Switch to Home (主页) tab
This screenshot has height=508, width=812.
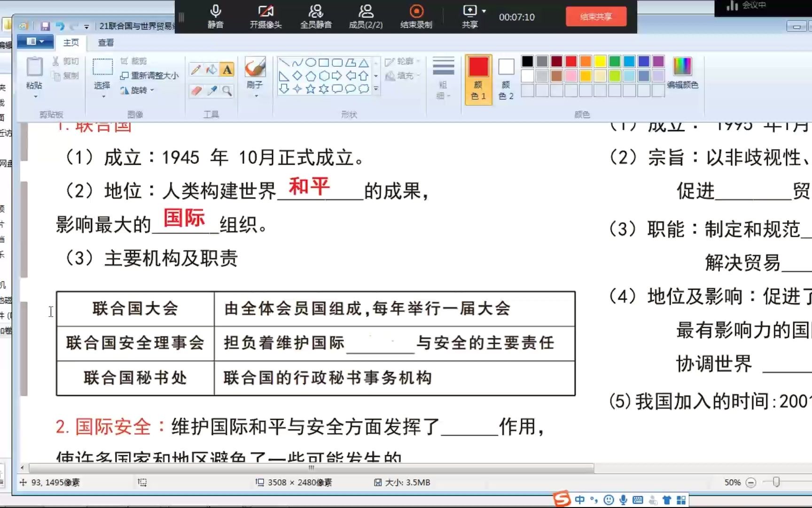point(71,42)
